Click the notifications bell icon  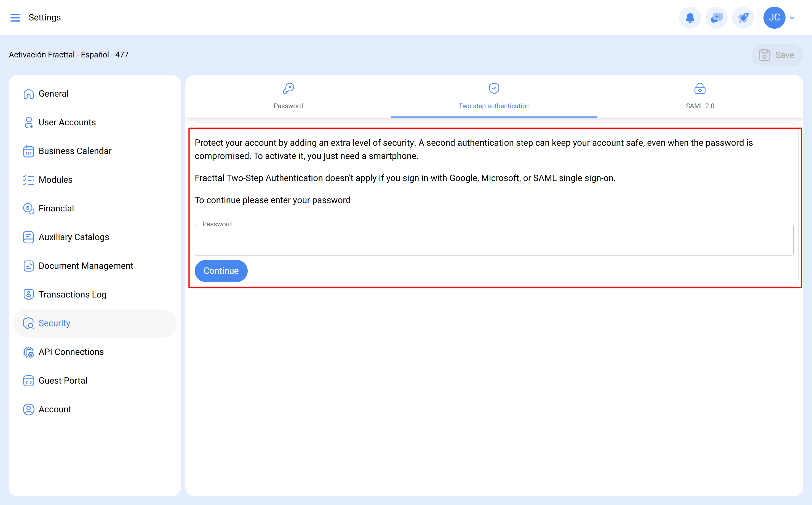pyautogui.click(x=690, y=18)
